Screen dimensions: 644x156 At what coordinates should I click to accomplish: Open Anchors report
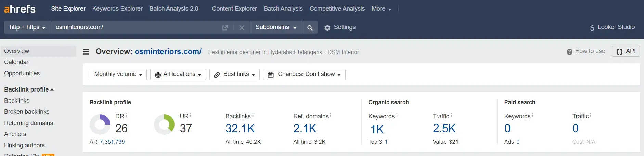pos(15,134)
